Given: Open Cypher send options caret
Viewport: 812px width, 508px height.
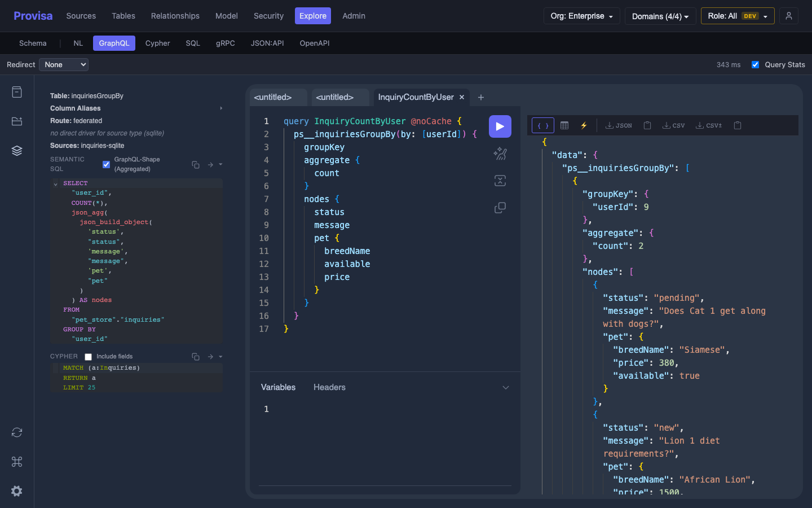Looking at the screenshot, I should [x=220, y=357].
